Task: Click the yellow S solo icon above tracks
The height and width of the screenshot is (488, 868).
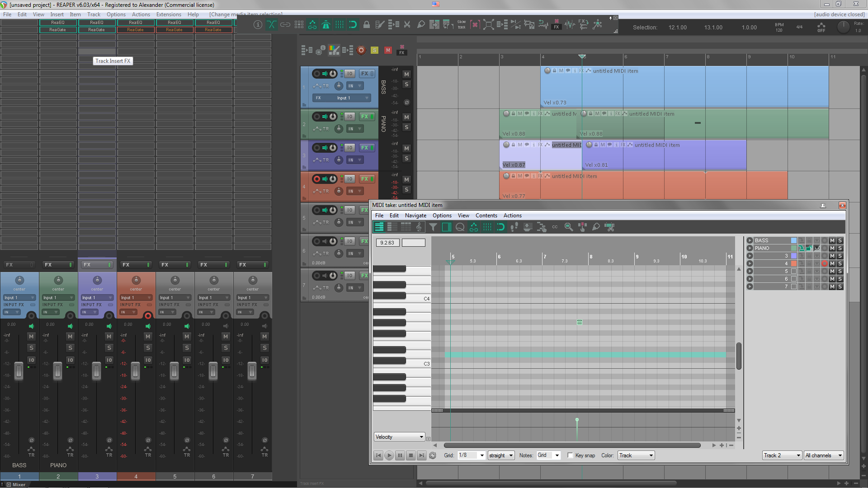Action: pos(374,50)
